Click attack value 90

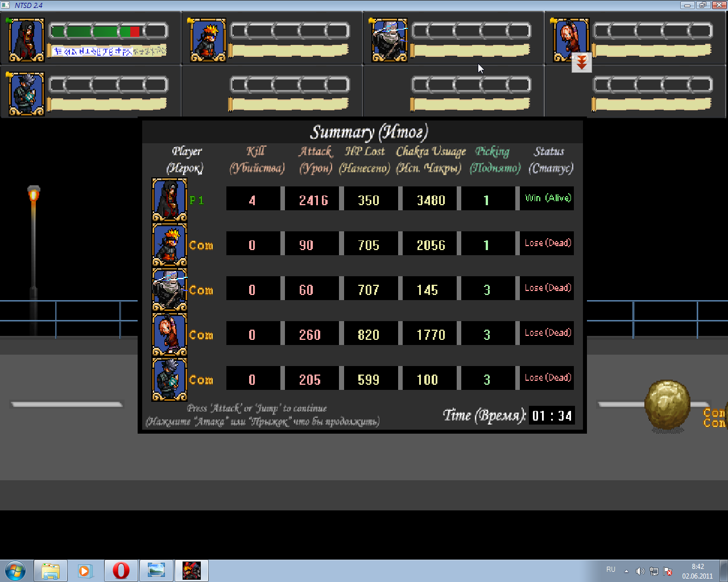pyautogui.click(x=307, y=245)
